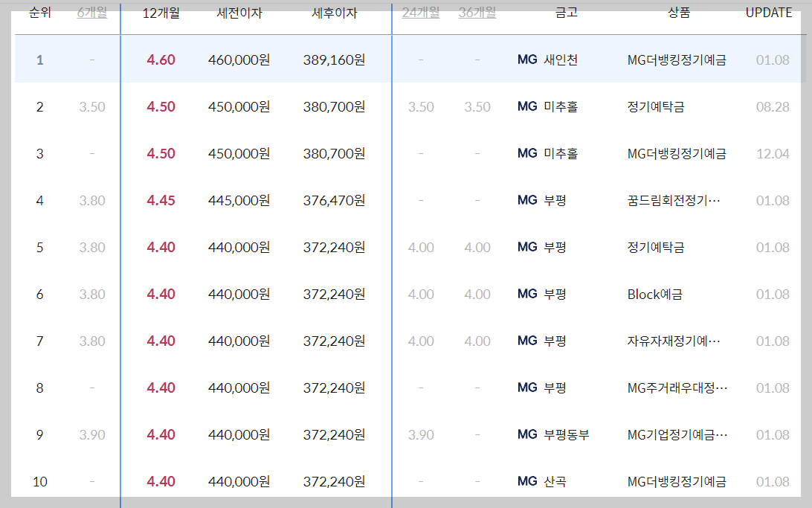Screen dimensions: 812x508
Task: Click the 445,000원 pre-tax interest
Action: tap(239, 200)
